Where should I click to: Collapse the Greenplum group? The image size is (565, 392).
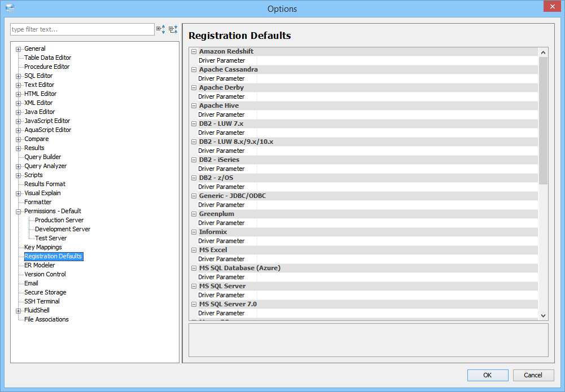(194, 214)
